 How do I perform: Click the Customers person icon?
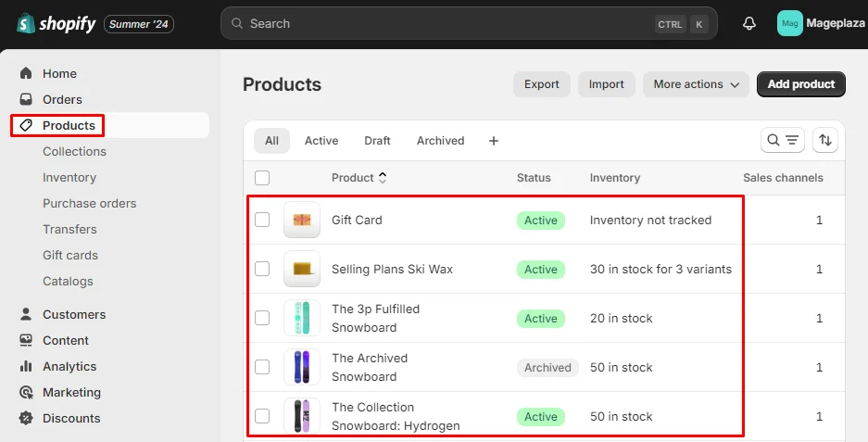[x=26, y=314]
